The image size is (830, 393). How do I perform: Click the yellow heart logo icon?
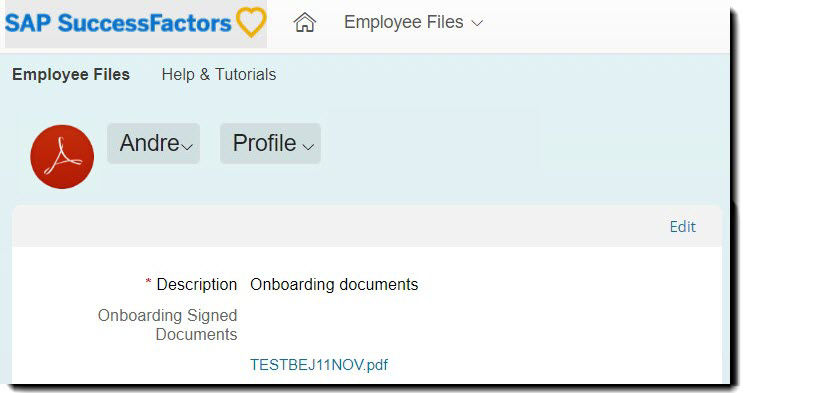pos(251,22)
